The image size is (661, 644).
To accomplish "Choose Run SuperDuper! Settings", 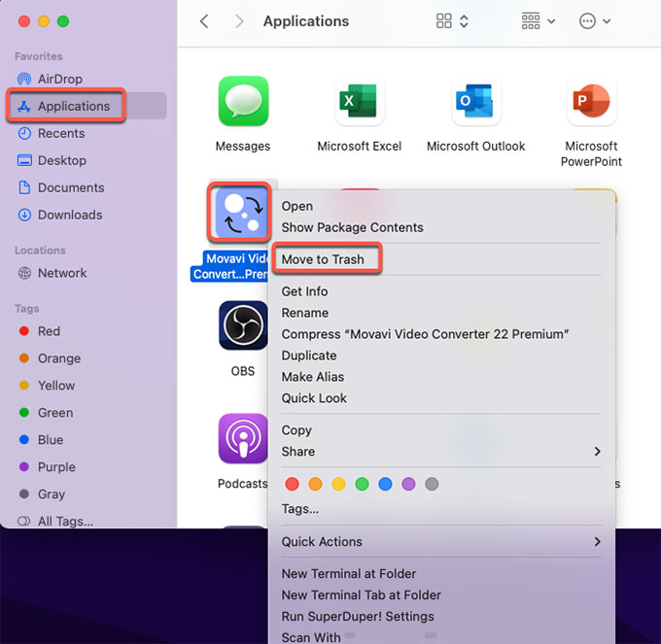I will coord(358,617).
